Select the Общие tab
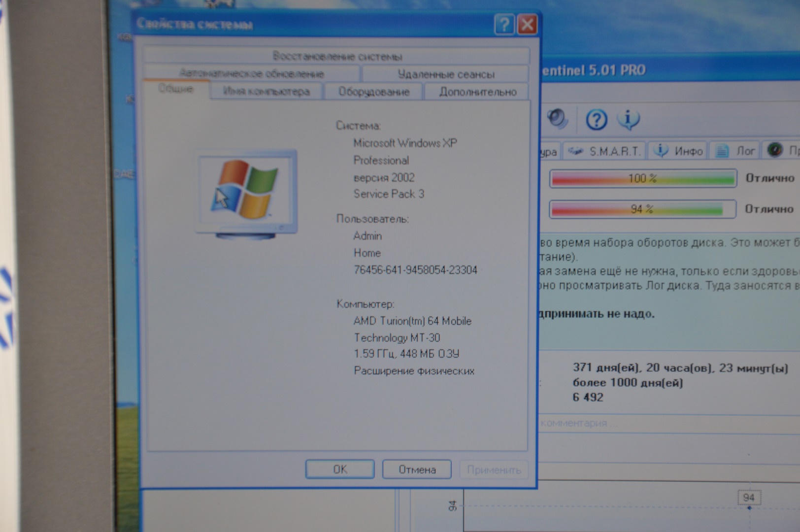 coord(176,89)
